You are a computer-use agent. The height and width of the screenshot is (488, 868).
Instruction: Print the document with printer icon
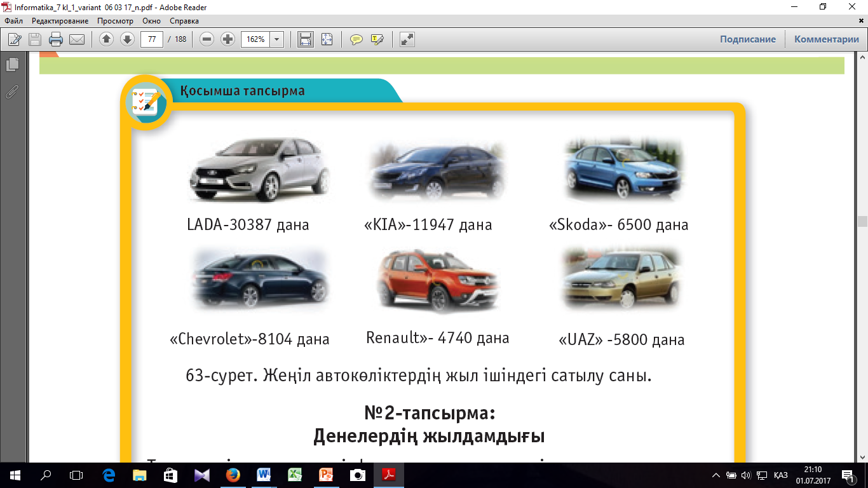click(56, 39)
